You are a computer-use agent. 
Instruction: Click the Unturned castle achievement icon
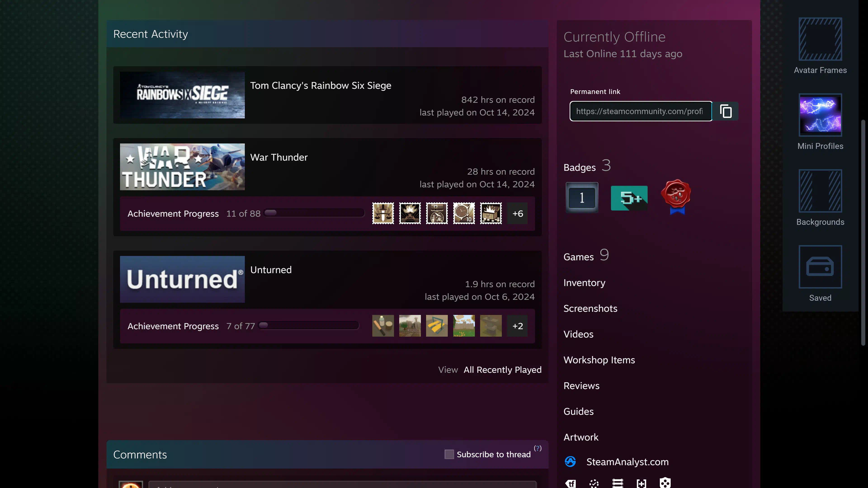click(x=464, y=326)
